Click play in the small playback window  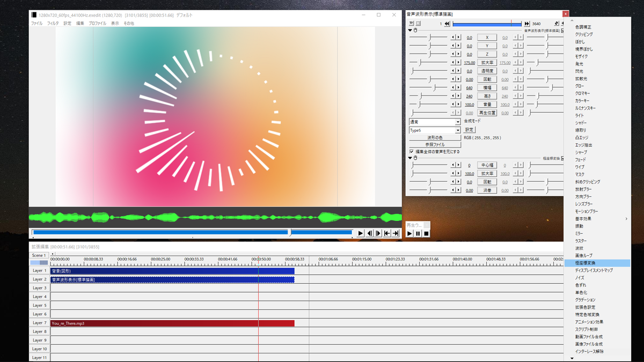(x=409, y=233)
